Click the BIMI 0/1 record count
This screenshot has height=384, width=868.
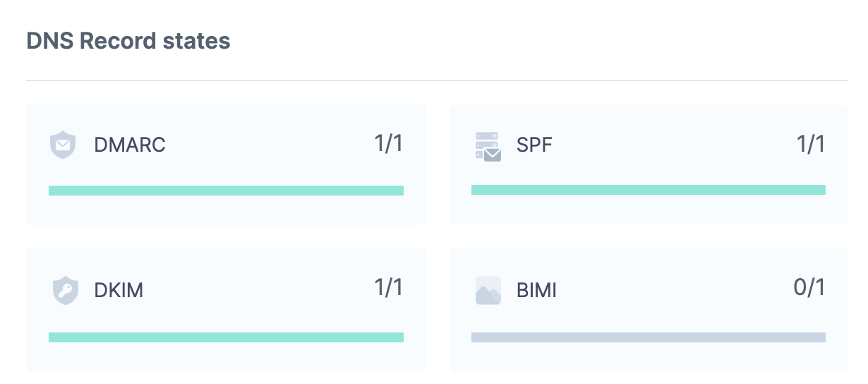pos(809,287)
